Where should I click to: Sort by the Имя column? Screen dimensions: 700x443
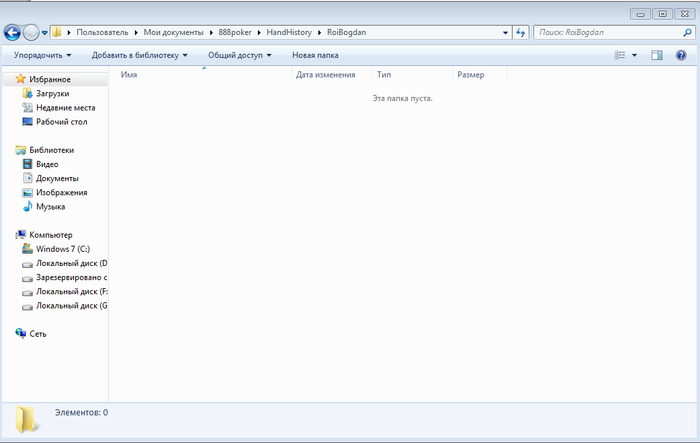202,75
